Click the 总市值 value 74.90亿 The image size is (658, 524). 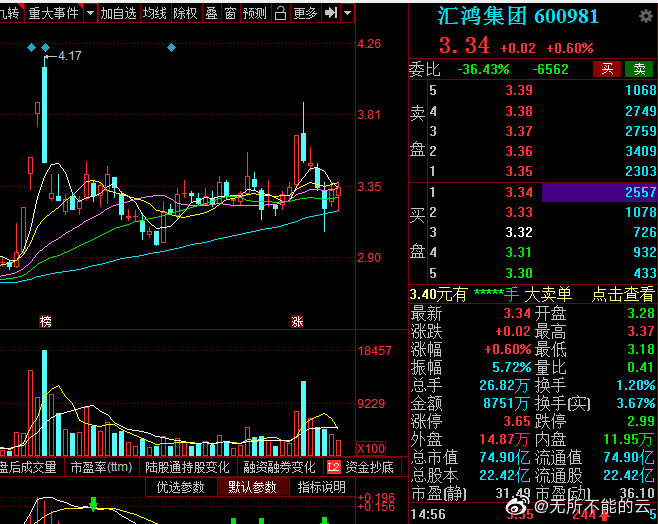click(504, 457)
